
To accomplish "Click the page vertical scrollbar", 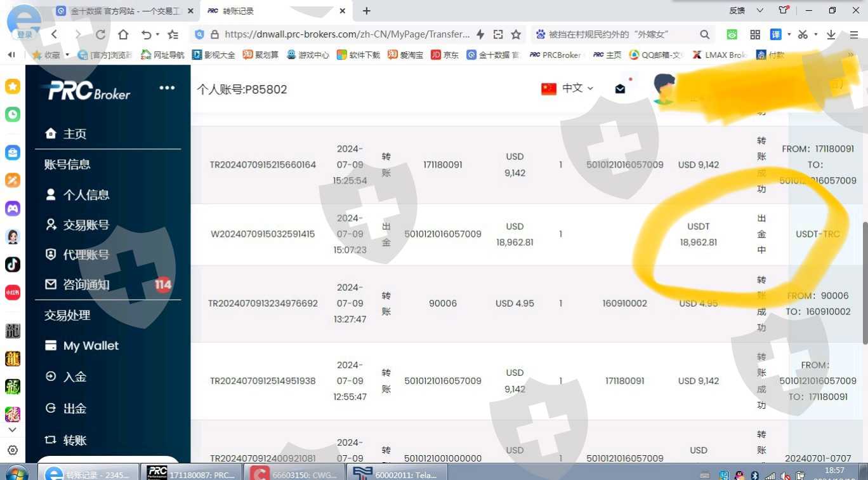I will point(864,279).
